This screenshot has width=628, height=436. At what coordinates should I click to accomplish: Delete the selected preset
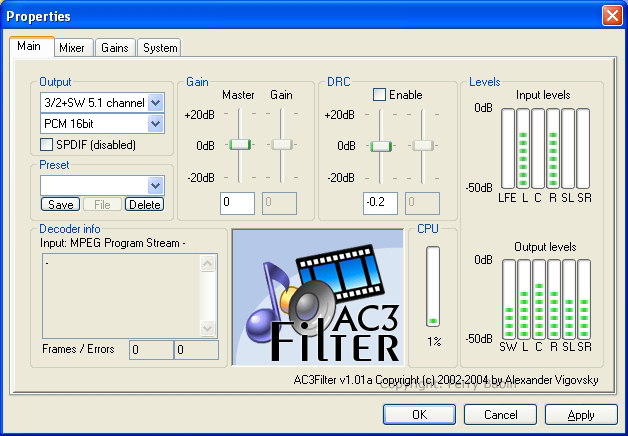click(144, 205)
